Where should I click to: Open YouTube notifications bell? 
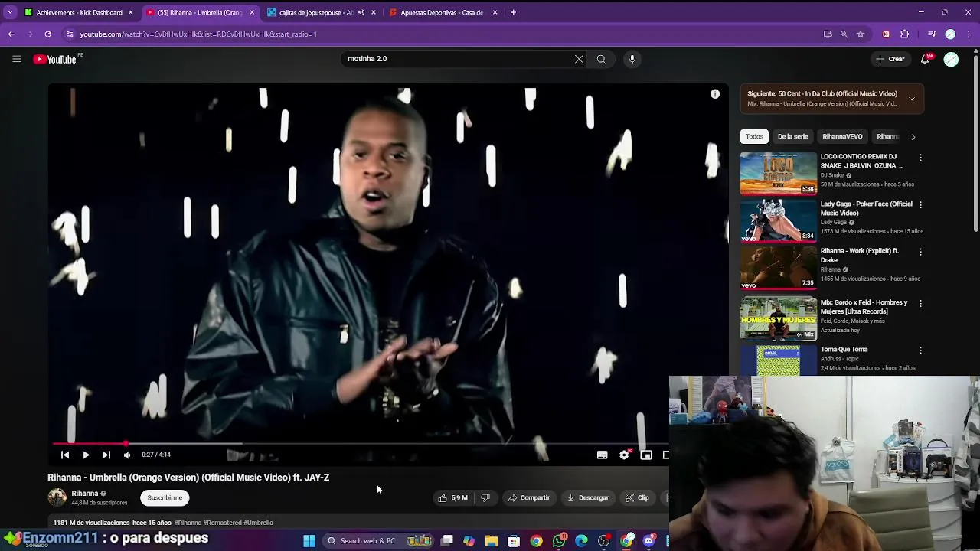coord(926,59)
